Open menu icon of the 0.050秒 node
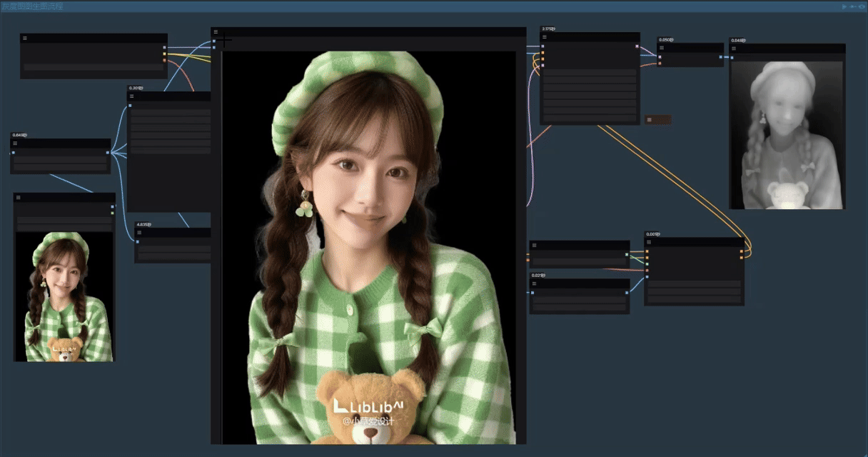This screenshot has width=868, height=457. coord(662,47)
